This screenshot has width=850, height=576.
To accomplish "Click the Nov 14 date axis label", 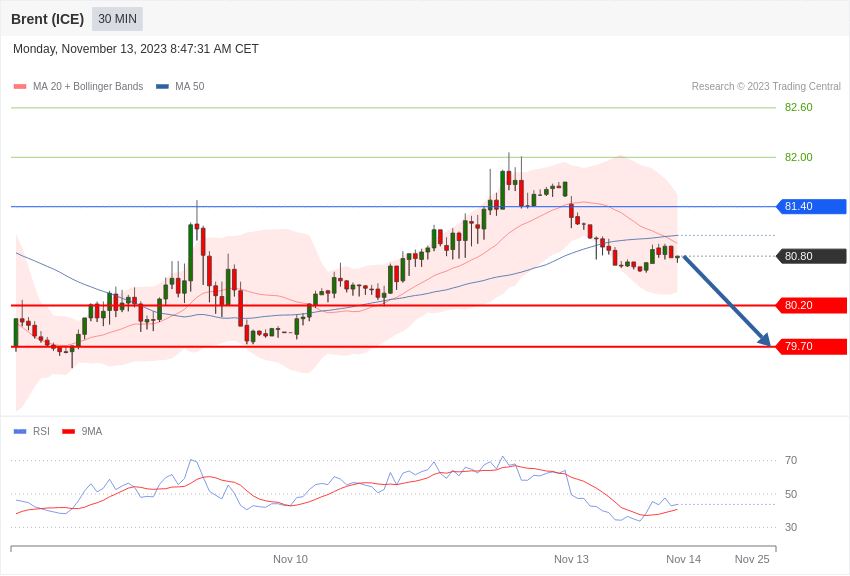I will [x=684, y=559].
